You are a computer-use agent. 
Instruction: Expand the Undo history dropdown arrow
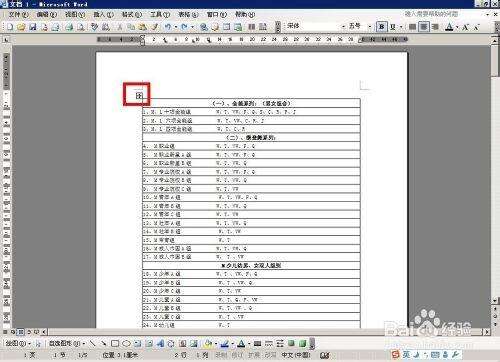[176, 27]
